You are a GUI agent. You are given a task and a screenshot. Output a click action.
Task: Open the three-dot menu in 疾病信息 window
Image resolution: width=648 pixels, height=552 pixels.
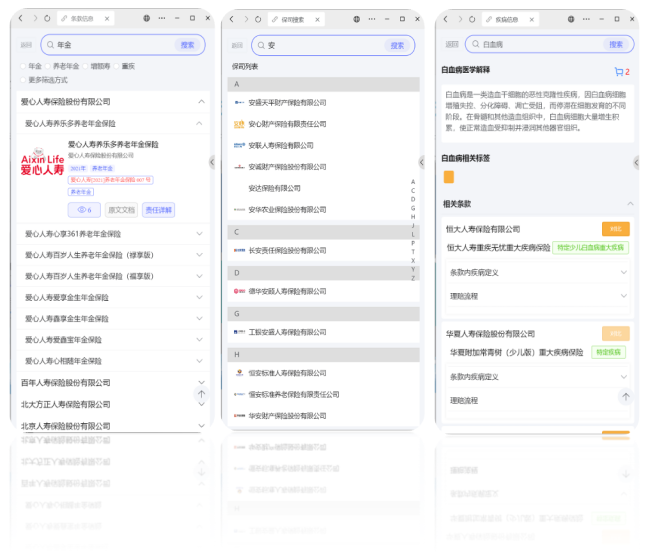pyautogui.click(x=586, y=19)
